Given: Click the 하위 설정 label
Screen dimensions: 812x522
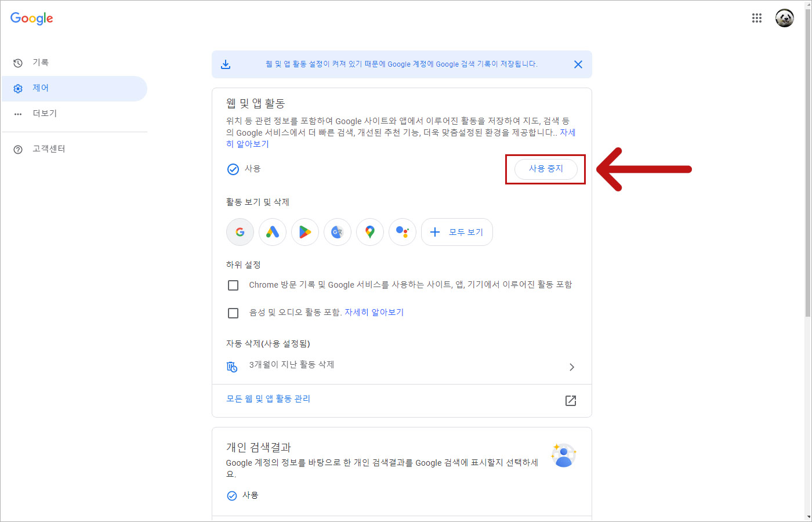Looking at the screenshot, I should click(x=243, y=264).
